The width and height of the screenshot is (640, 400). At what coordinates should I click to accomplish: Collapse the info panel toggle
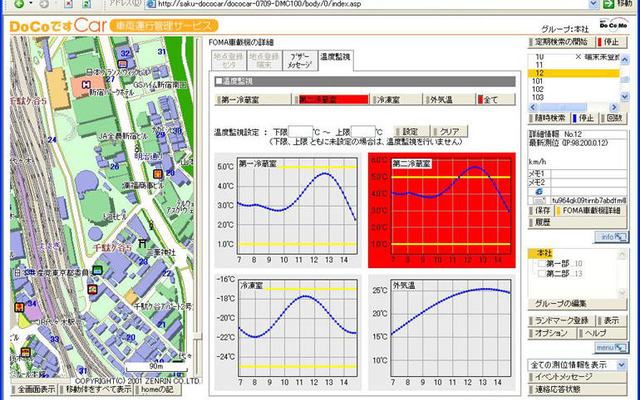coord(611,237)
